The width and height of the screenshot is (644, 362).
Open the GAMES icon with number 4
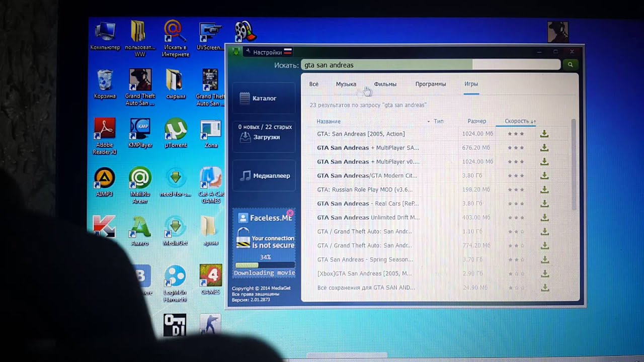211,280
